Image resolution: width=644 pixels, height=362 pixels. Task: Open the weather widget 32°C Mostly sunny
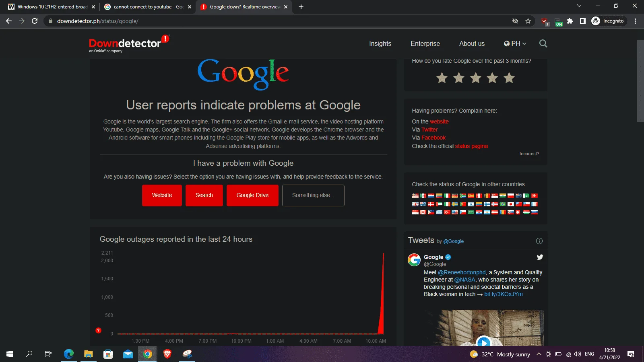(500, 354)
